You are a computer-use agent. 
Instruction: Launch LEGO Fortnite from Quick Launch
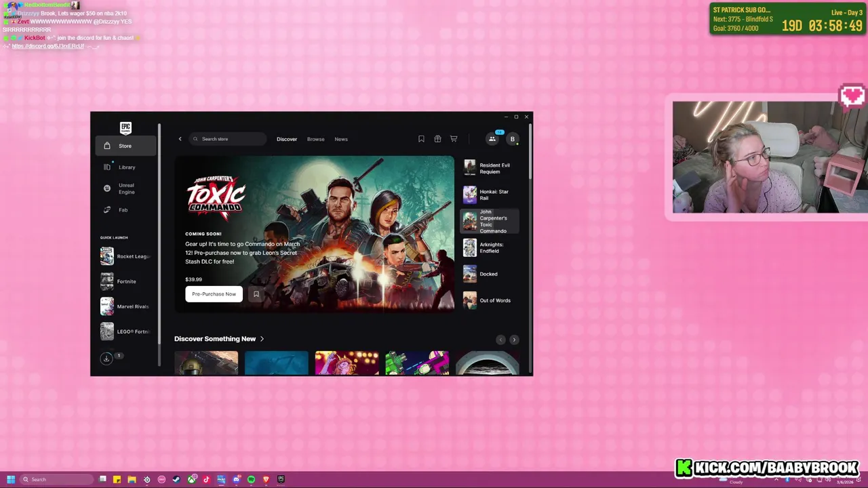(x=125, y=331)
